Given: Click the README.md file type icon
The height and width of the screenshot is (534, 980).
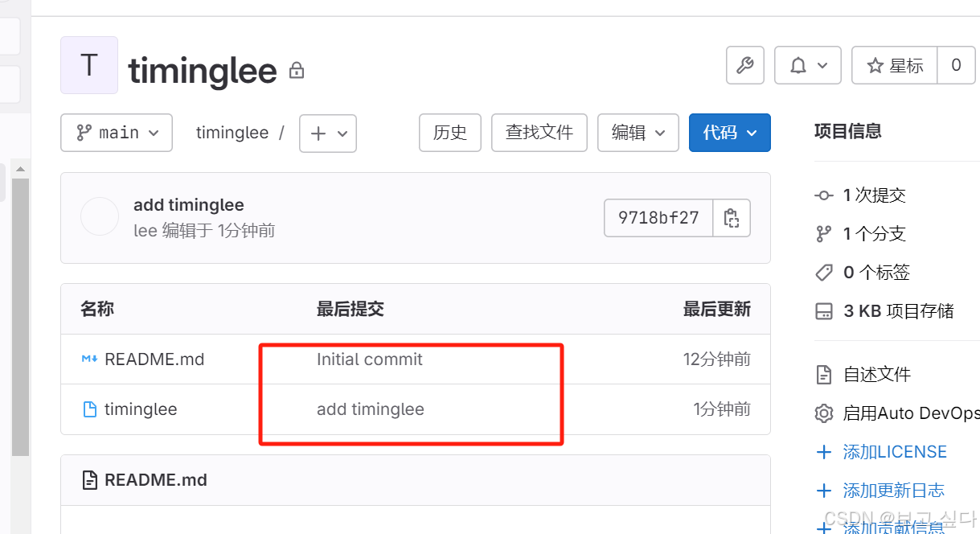Looking at the screenshot, I should point(89,359).
